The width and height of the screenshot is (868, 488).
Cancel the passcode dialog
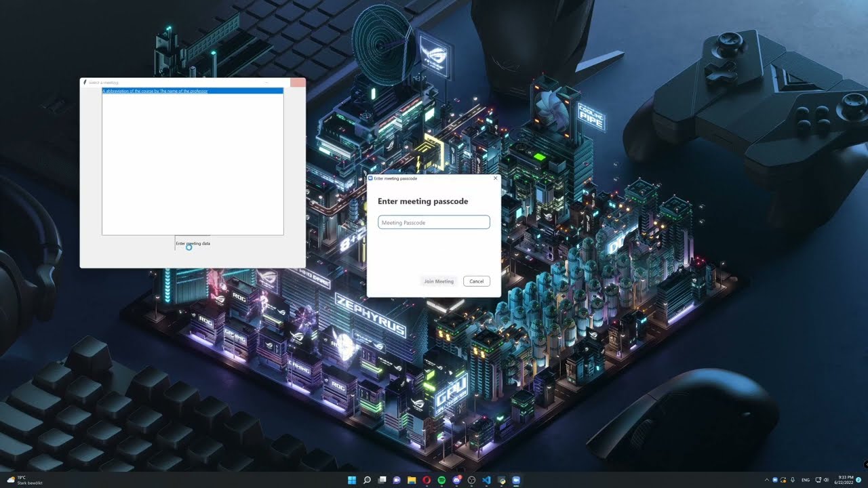[477, 281]
